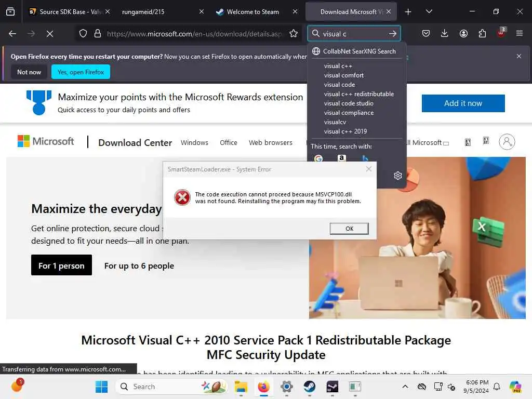Choose suggestion visual comfort
Screen dimensions: 532x399
point(356,75)
